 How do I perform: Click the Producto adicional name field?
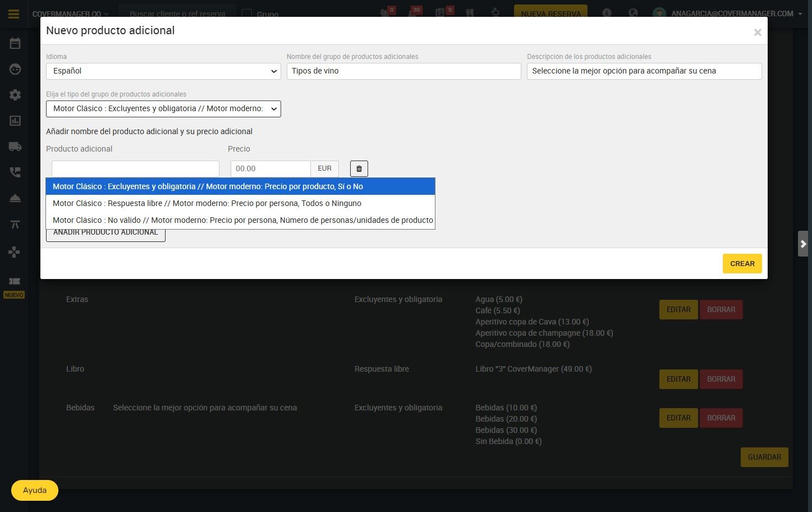[x=135, y=169]
